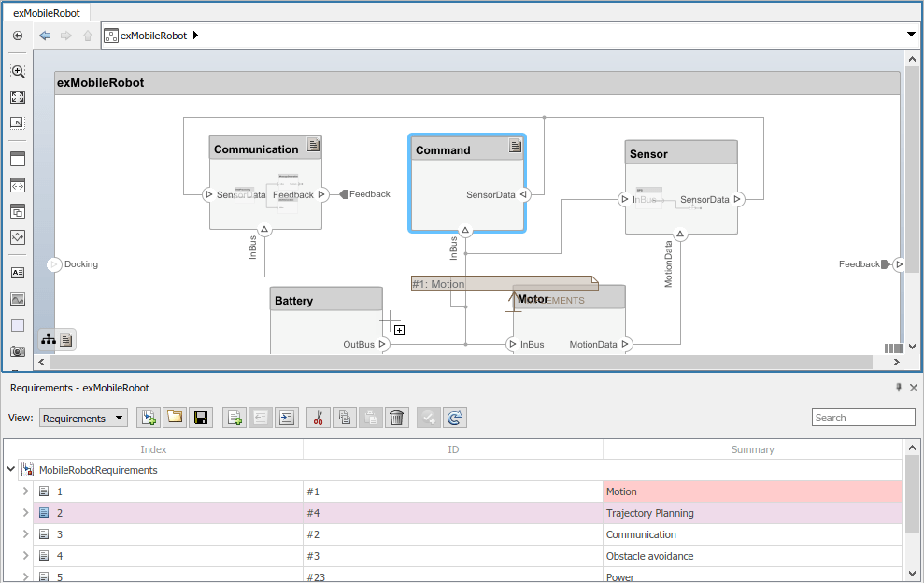
Task: Select the Annotation tool in the left palette
Action: (18, 273)
